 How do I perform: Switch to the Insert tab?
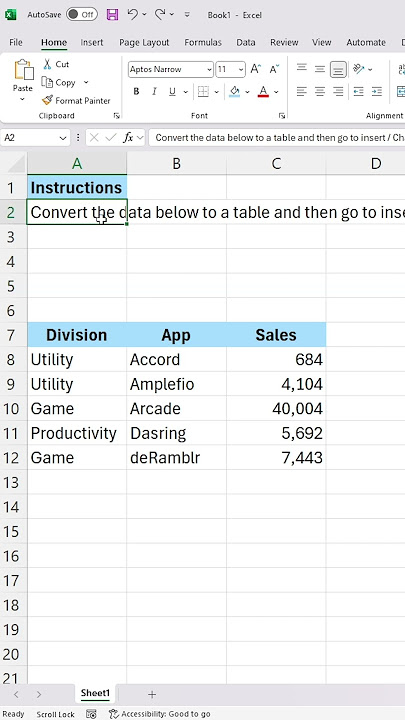pos(92,42)
